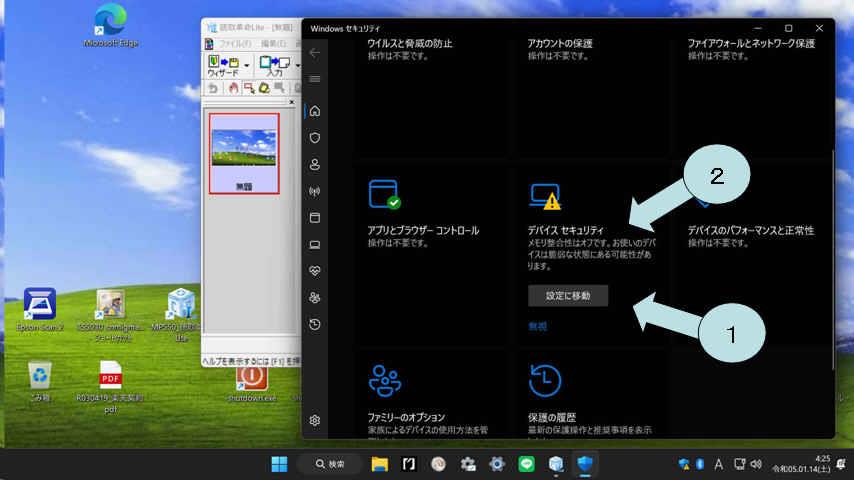Viewport: 854px width, 480px height.
Task: Open ウィザード dropdown arrow in 読取革命Lite
Action: click(x=247, y=66)
